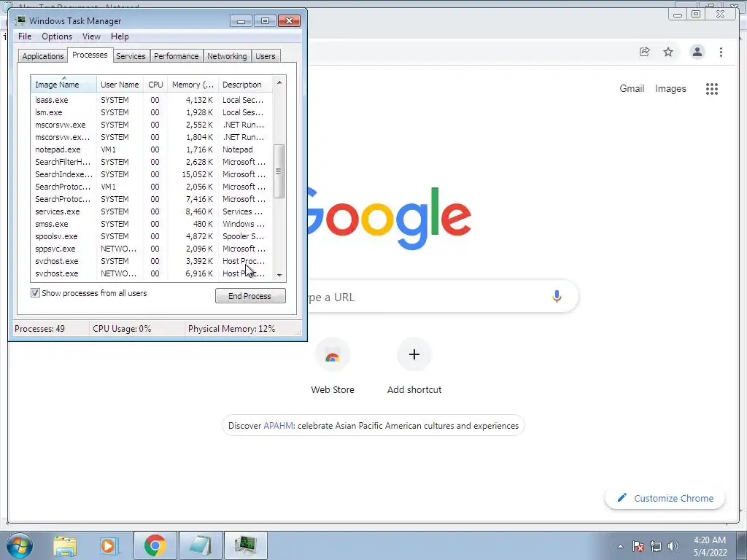The height and width of the screenshot is (560, 747).
Task: Click the network tray icon
Action: (656, 546)
